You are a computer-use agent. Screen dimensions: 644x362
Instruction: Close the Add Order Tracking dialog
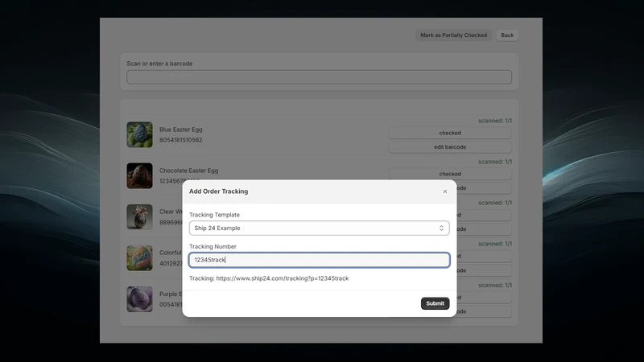pyautogui.click(x=445, y=191)
